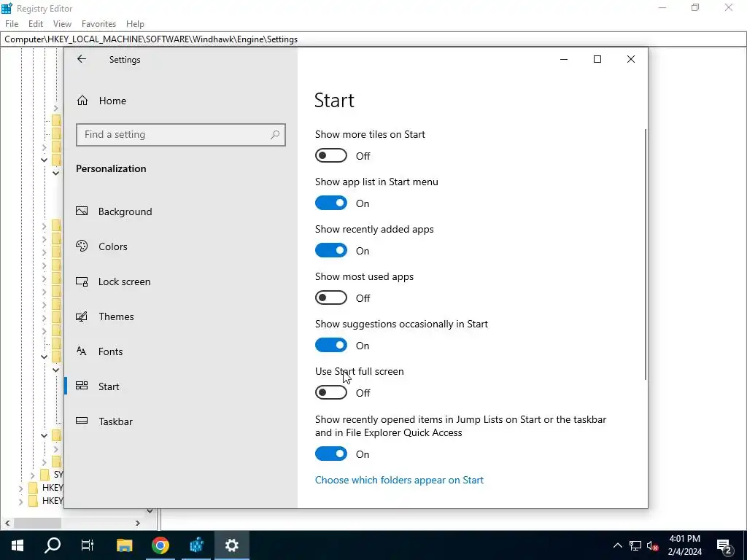747x560 pixels.
Task: Click the Settings gear taskbar icon
Action: [x=232, y=545]
